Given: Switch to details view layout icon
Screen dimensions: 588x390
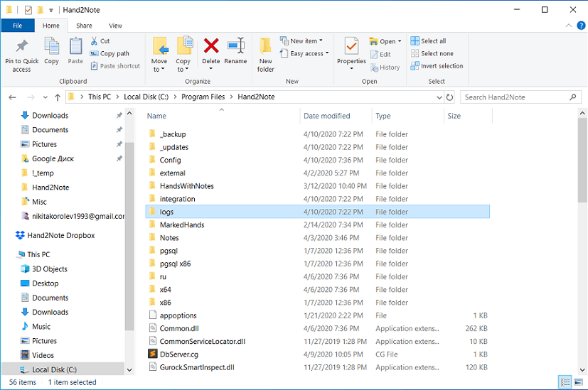Looking at the screenshot, I should tap(565, 382).
